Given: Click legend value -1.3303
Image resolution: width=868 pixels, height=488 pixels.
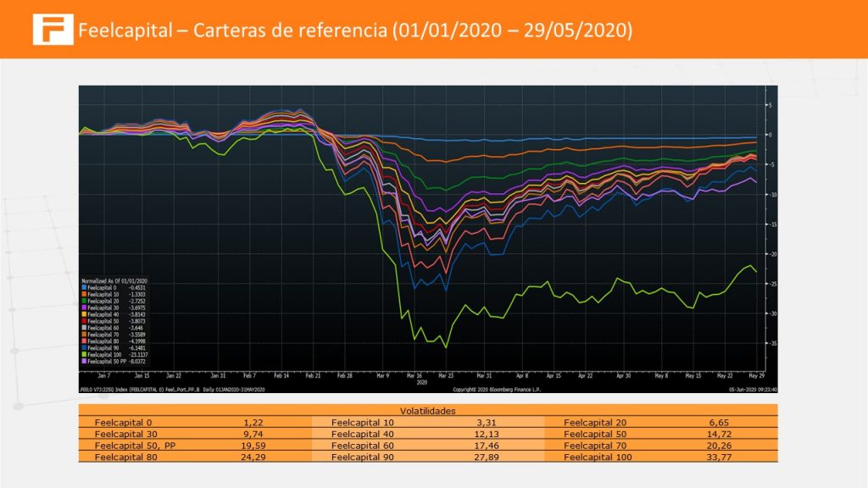Looking at the screenshot, I should (x=137, y=294).
